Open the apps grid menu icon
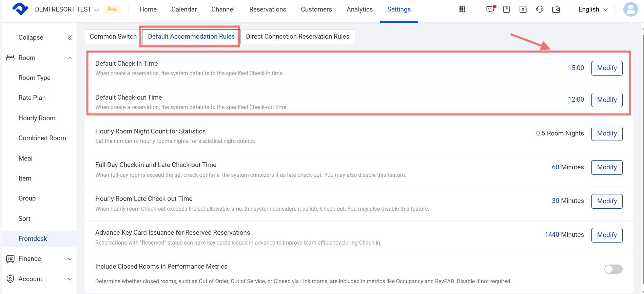 [x=462, y=9]
